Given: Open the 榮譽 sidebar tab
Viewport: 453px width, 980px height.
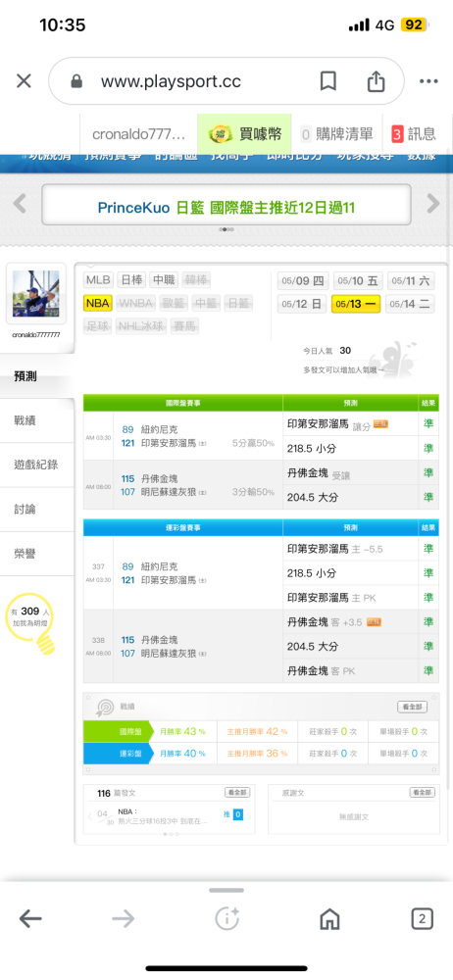Looking at the screenshot, I should click(36, 554).
